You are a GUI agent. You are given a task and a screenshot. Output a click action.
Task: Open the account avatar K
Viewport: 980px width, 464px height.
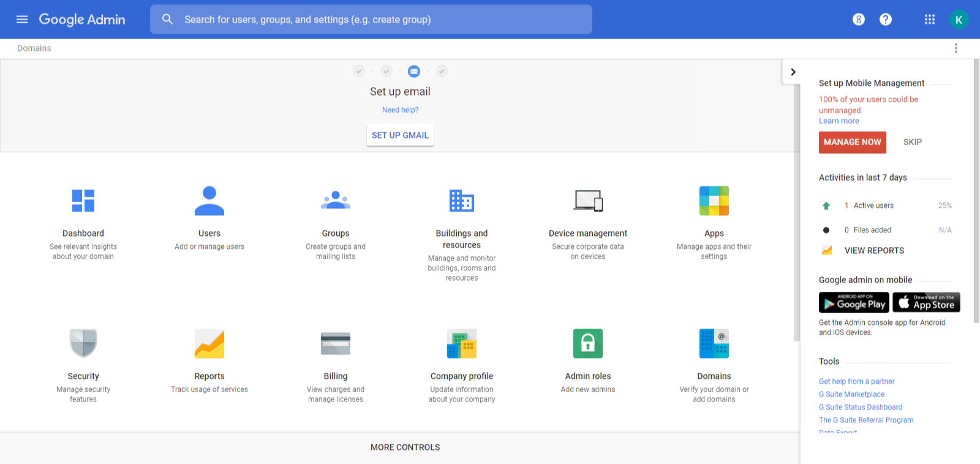(959, 20)
